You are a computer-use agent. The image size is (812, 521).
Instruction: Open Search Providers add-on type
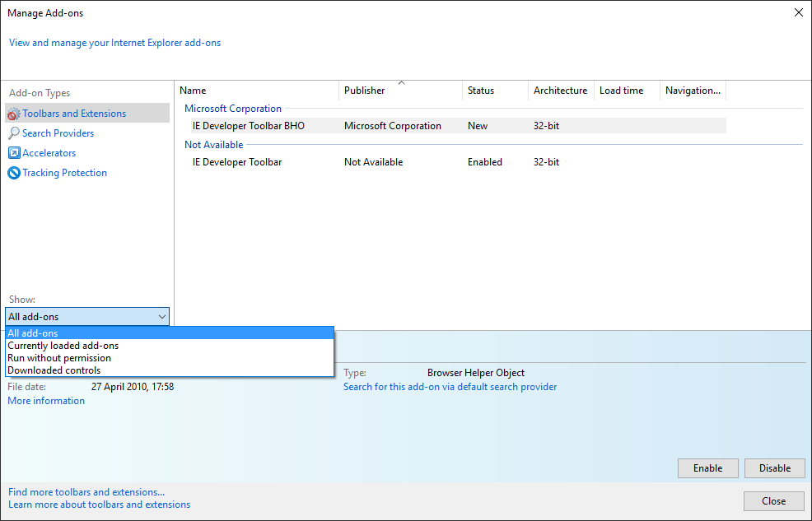point(58,133)
